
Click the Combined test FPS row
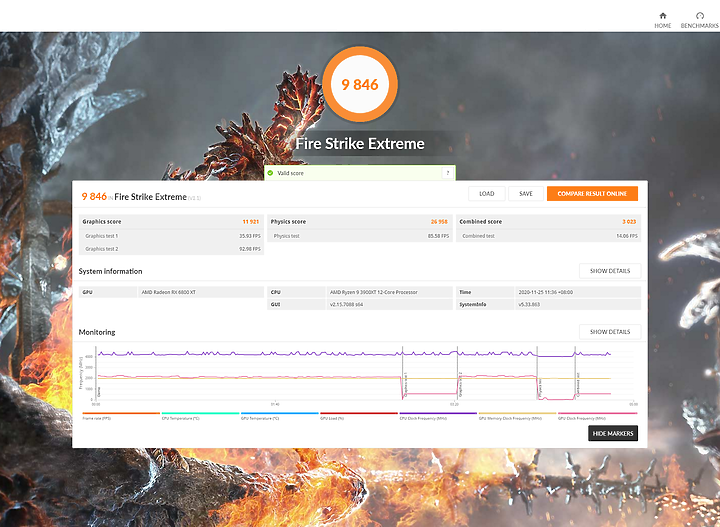coord(549,236)
